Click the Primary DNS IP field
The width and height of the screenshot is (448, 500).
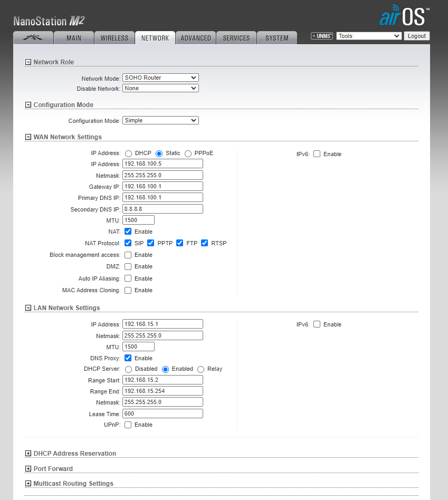163,197
